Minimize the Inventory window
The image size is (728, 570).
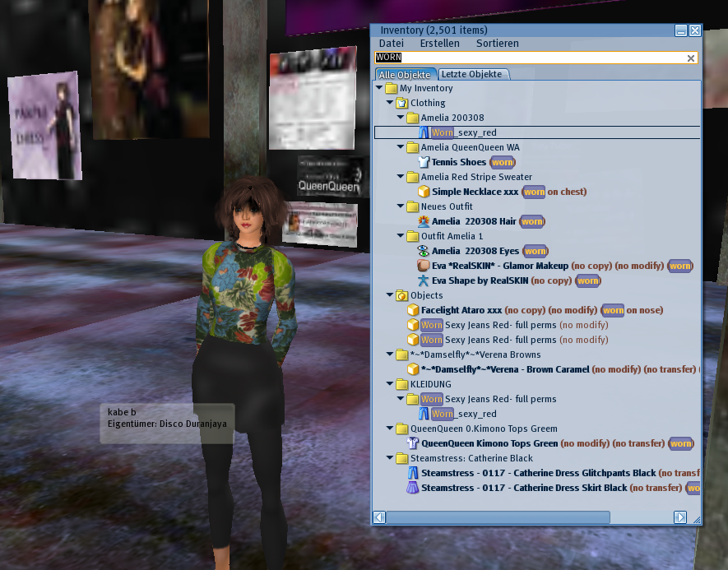pyautogui.click(x=681, y=30)
